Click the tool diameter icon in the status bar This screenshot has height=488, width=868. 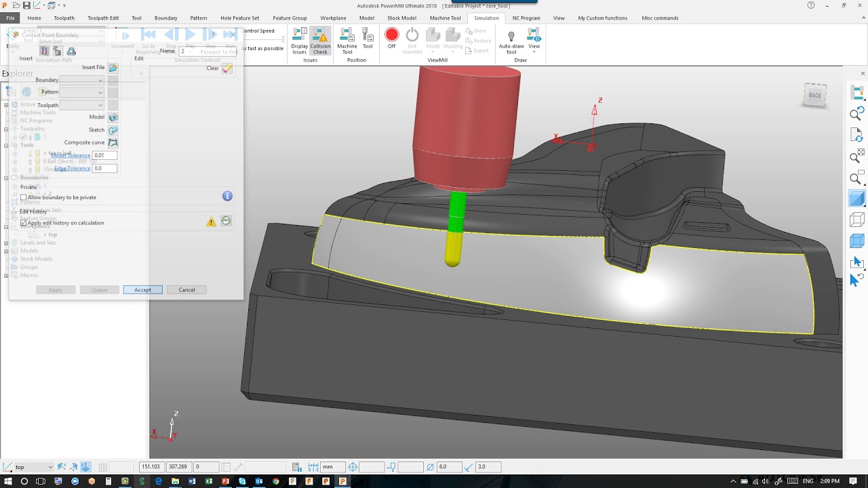431,467
